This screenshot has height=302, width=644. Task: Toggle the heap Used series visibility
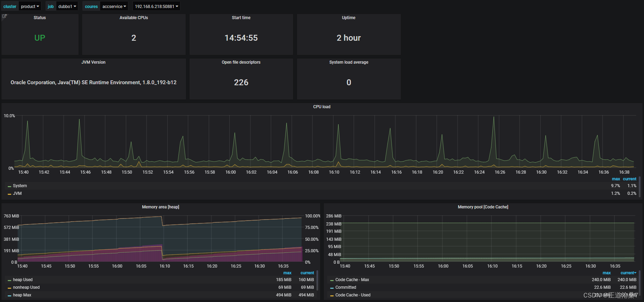pyautogui.click(x=23, y=280)
